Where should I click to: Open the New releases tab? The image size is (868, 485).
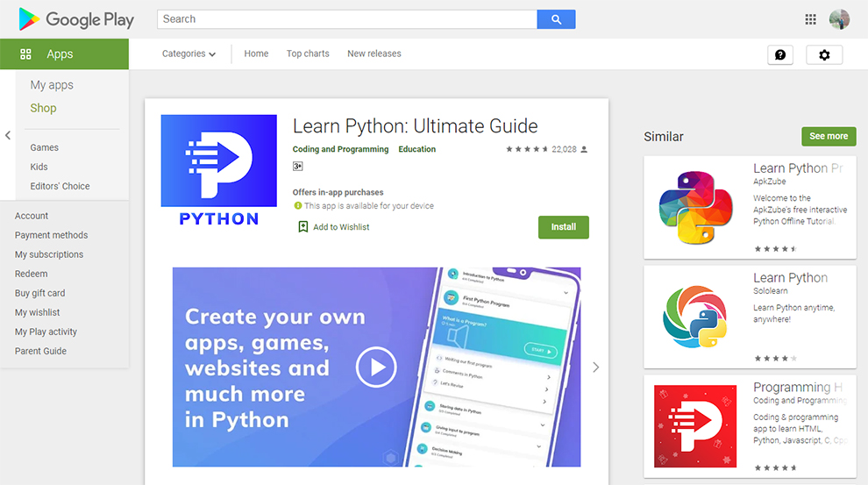374,53
